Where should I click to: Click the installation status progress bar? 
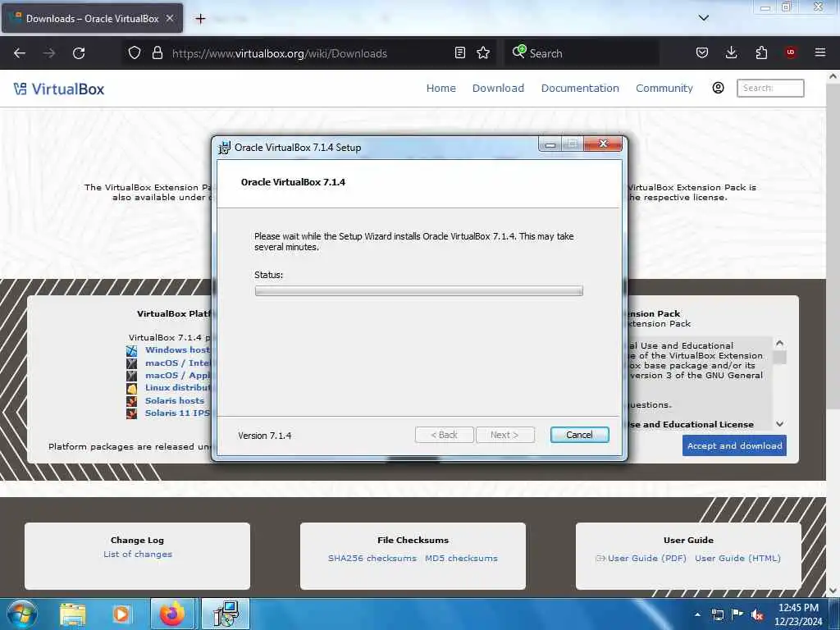point(419,291)
